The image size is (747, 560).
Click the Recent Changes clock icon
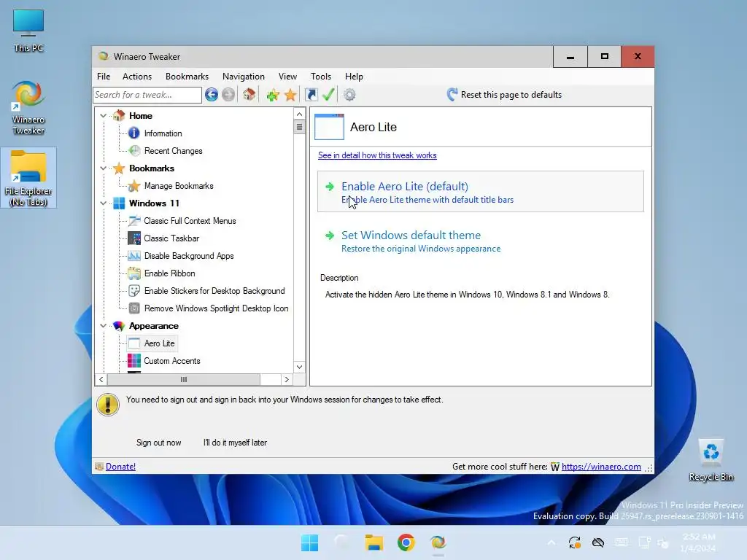click(135, 151)
